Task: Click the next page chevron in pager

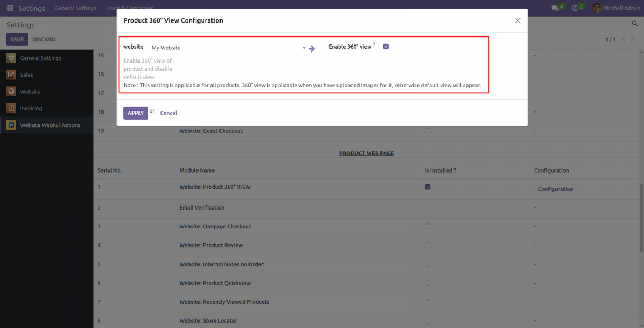Action: click(x=633, y=39)
